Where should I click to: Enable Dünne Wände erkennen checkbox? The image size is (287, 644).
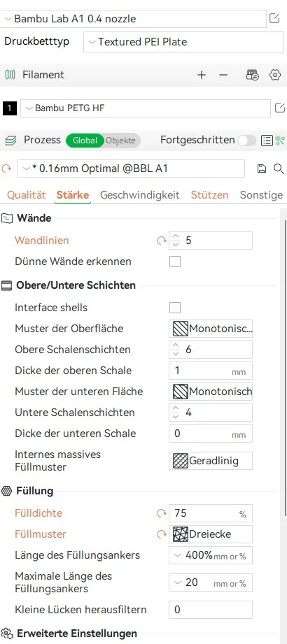[x=175, y=262]
